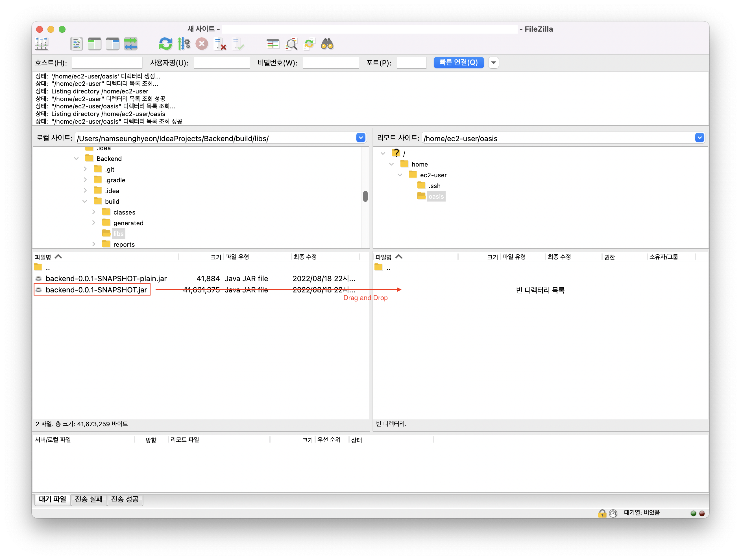Collapse the remote home folder
This screenshot has height=560, width=741.
[x=391, y=164]
